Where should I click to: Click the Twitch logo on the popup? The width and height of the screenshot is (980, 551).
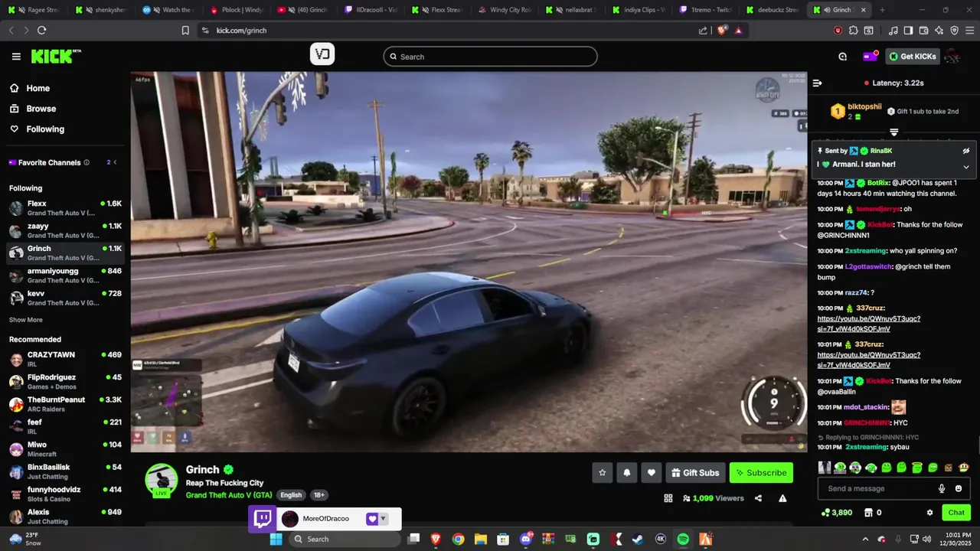[263, 519]
